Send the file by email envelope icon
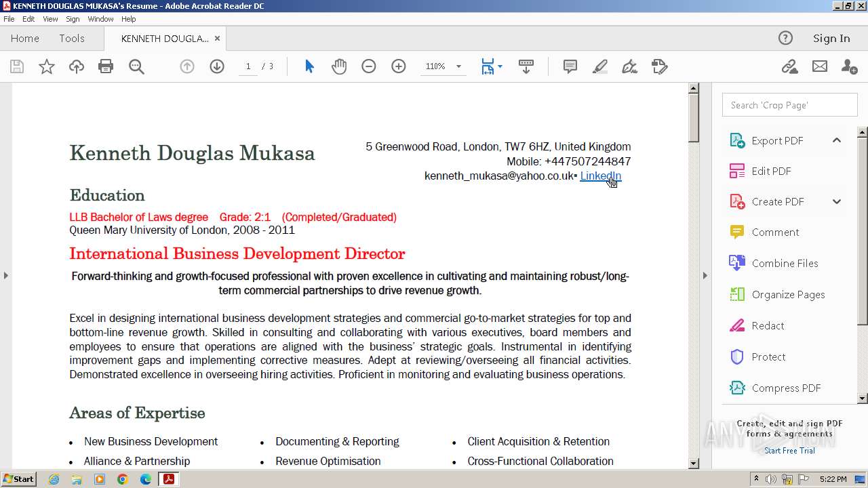868x488 pixels. [x=820, y=66]
